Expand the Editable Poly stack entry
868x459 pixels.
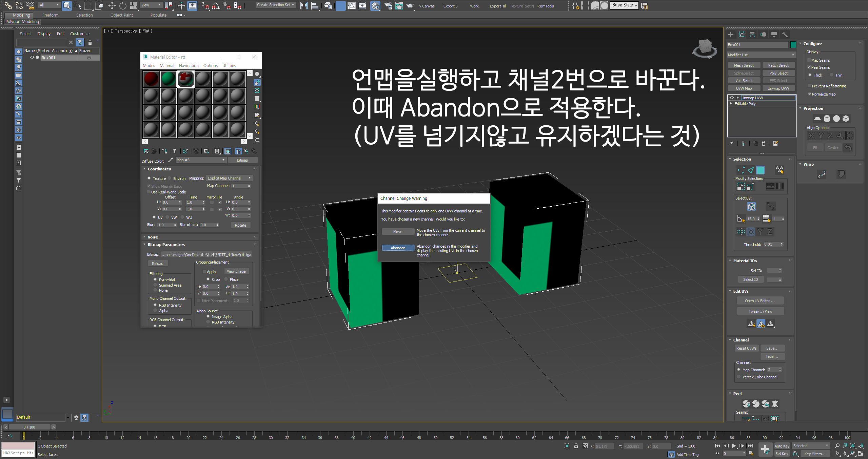click(731, 104)
